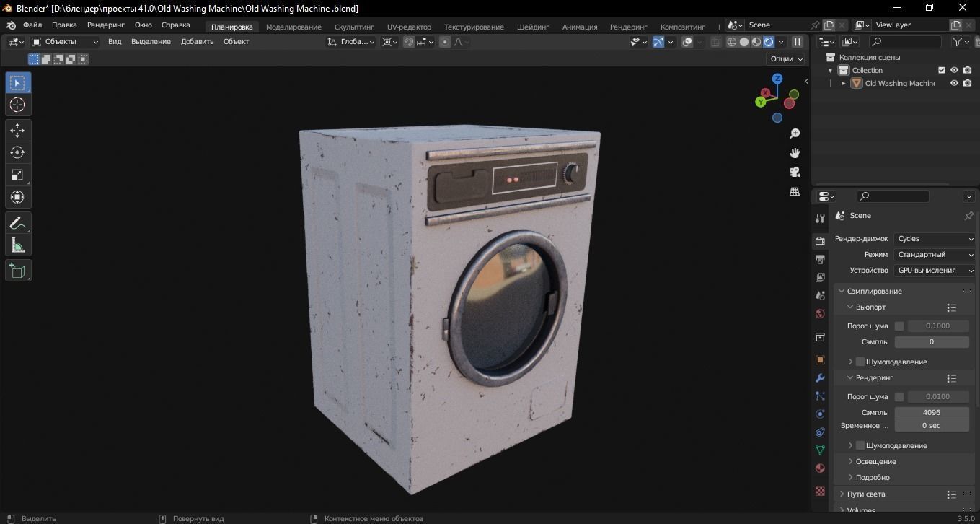This screenshot has height=524, width=980.
Task: Choose the Scale tool
Action: (17, 175)
